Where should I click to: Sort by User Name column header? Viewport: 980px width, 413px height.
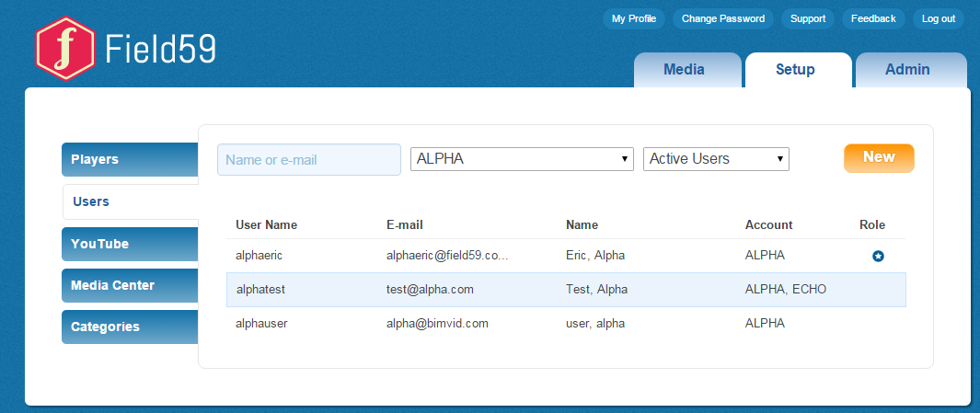click(266, 224)
